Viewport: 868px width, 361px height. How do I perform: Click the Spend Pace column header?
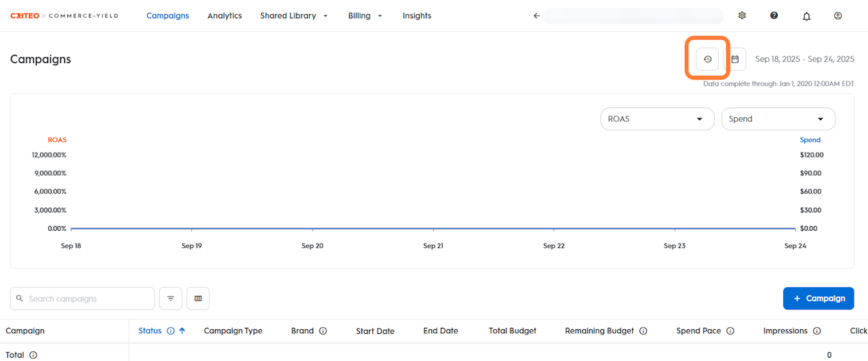point(698,331)
